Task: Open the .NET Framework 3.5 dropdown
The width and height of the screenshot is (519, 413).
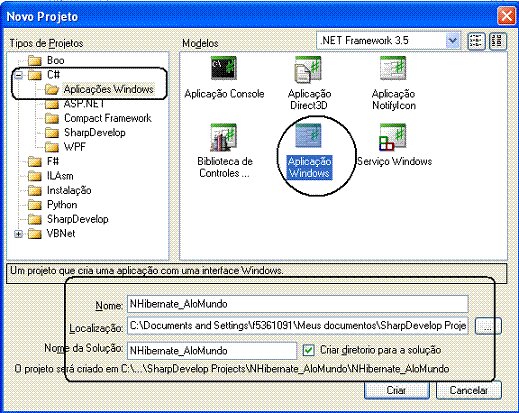Action: (452, 41)
